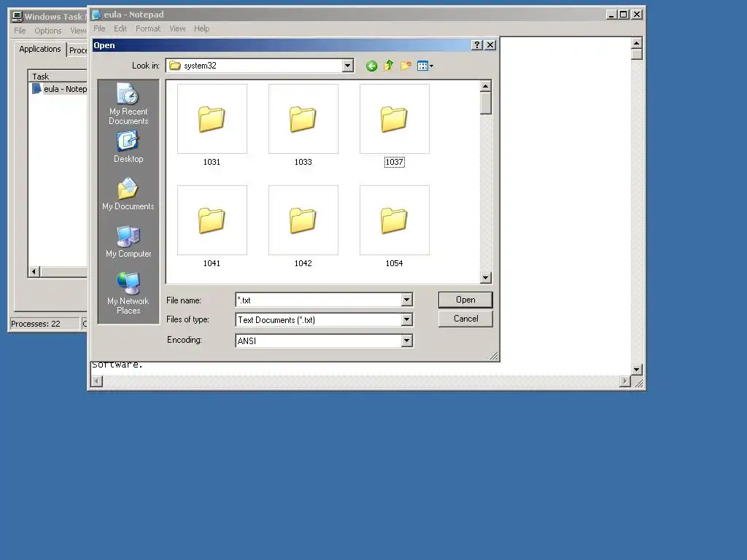Screen dimensions: 747x560
Task: Click the dialog Help question mark button
Action: (476, 44)
